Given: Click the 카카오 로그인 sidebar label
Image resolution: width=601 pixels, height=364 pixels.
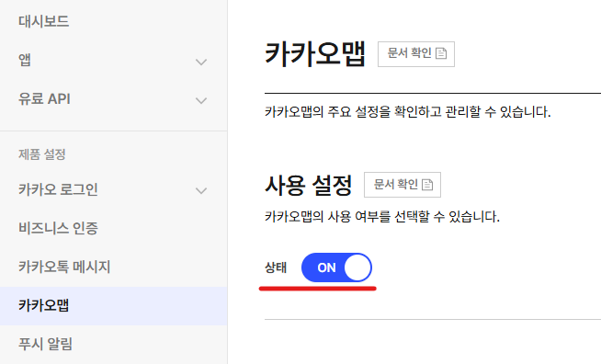Looking at the screenshot, I should pyautogui.click(x=58, y=189).
